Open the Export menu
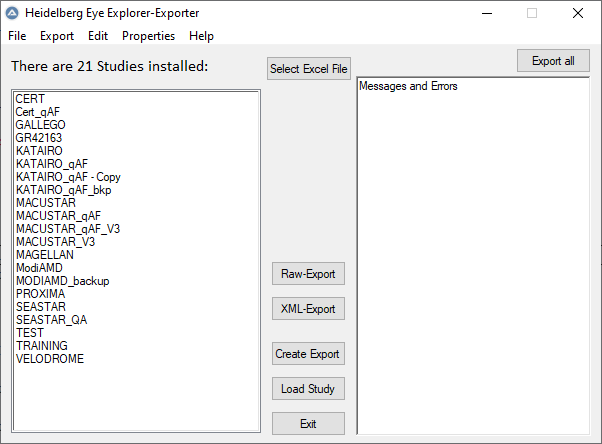This screenshot has height=444, width=602. tap(57, 36)
